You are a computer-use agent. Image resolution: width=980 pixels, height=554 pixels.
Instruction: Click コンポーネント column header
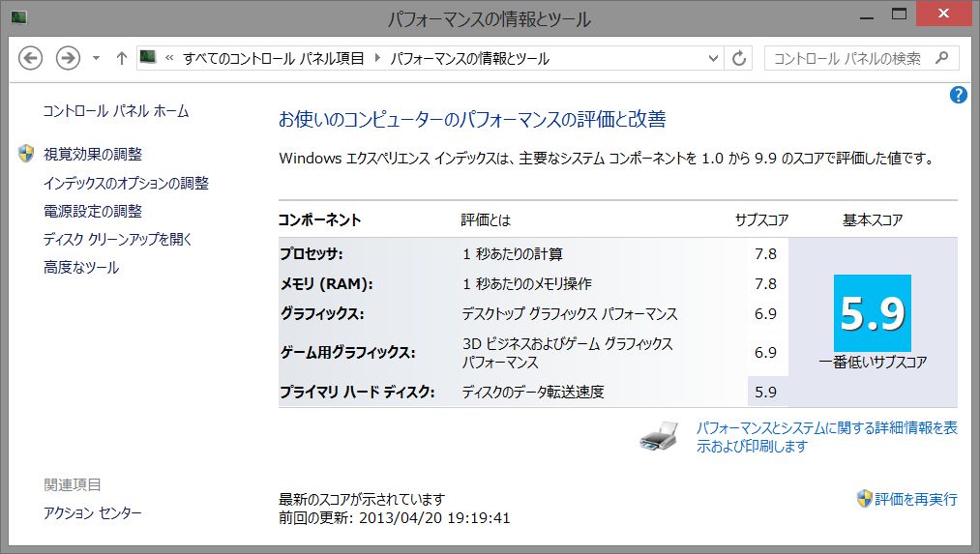click(319, 219)
